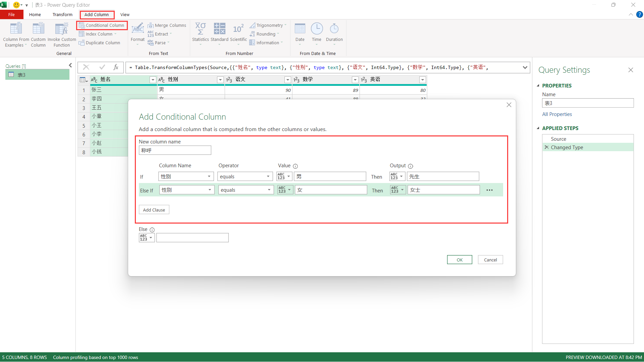Click the Scientific number icon

[238, 29]
